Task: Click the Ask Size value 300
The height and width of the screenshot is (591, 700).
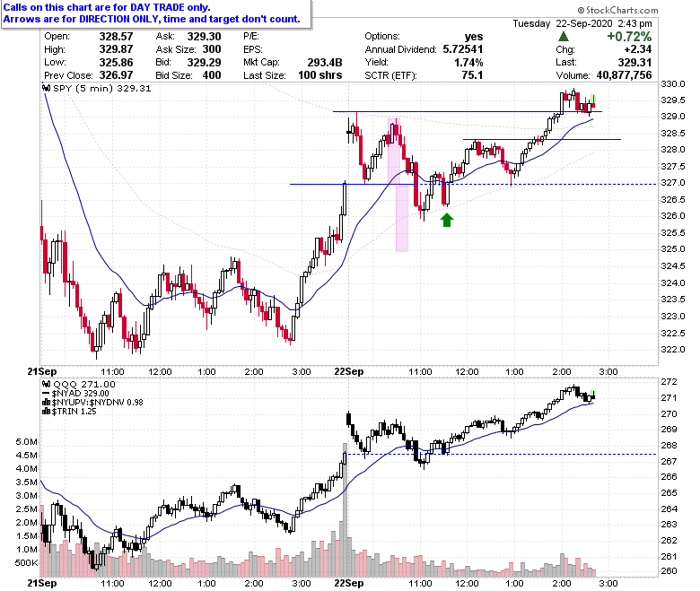Action: coord(212,49)
